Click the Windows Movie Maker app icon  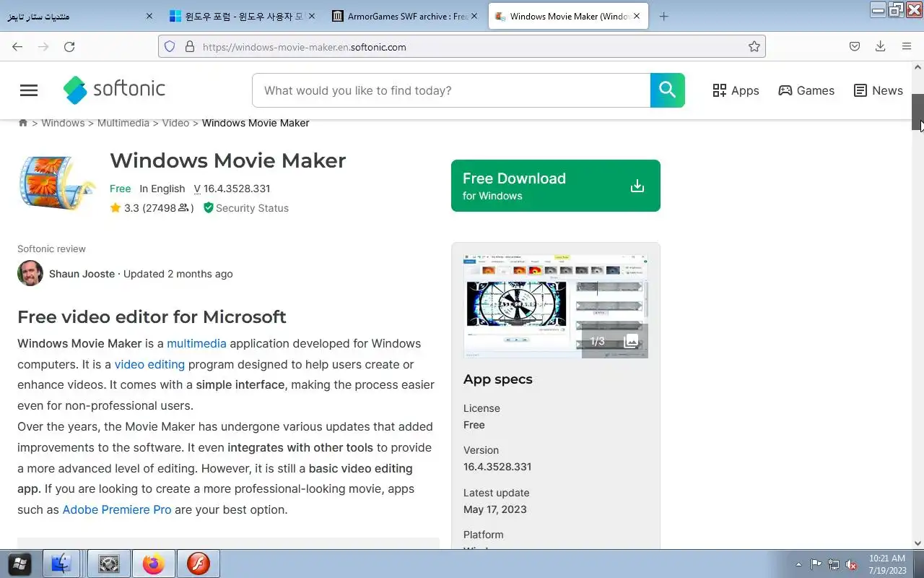(x=57, y=182)
